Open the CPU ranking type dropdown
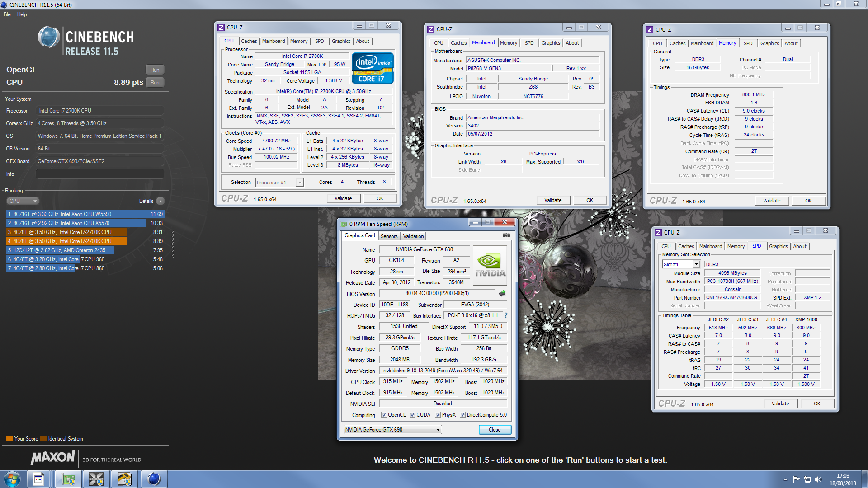The width and height of the screenshot is (868, 488). tap(23, 201)
